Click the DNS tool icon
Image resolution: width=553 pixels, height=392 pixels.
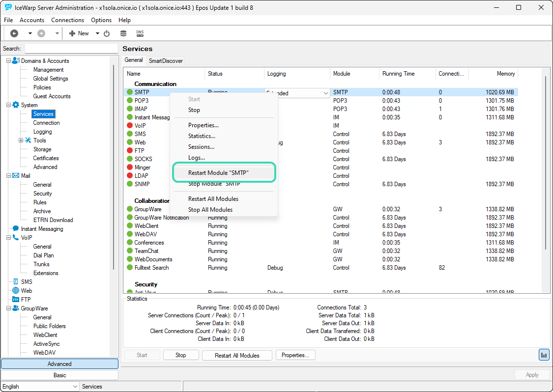(140, 33)
